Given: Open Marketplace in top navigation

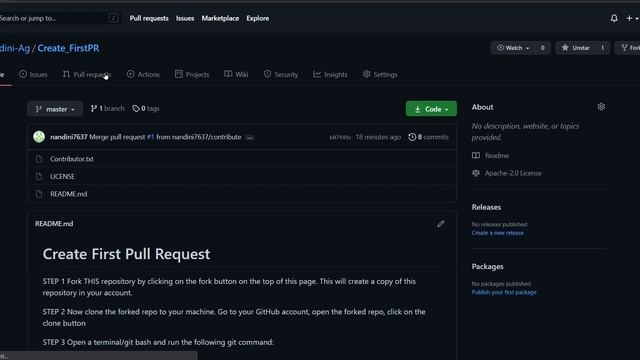Looking at the screenshot, I should pyautogui.click(x=220, y=18).
